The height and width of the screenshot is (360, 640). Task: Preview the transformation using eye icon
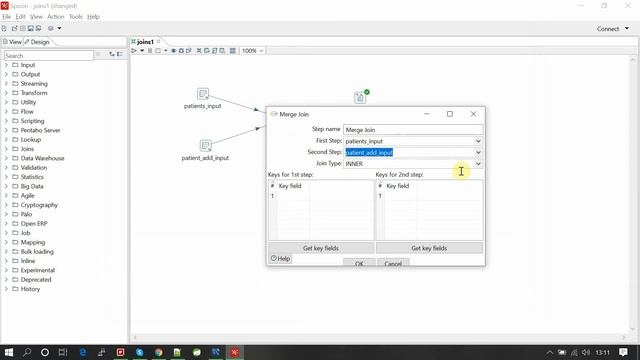173,51
